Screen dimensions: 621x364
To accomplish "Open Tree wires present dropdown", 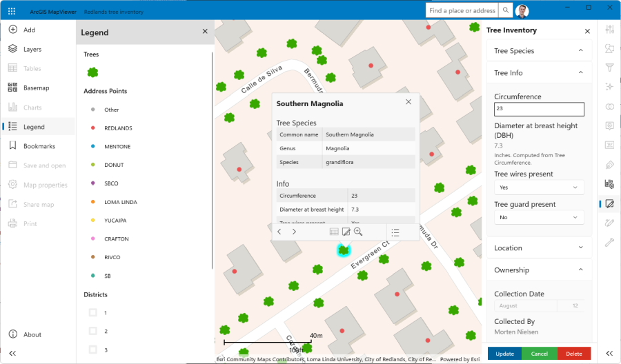I will pyautogui.click(x=539, y=188).
